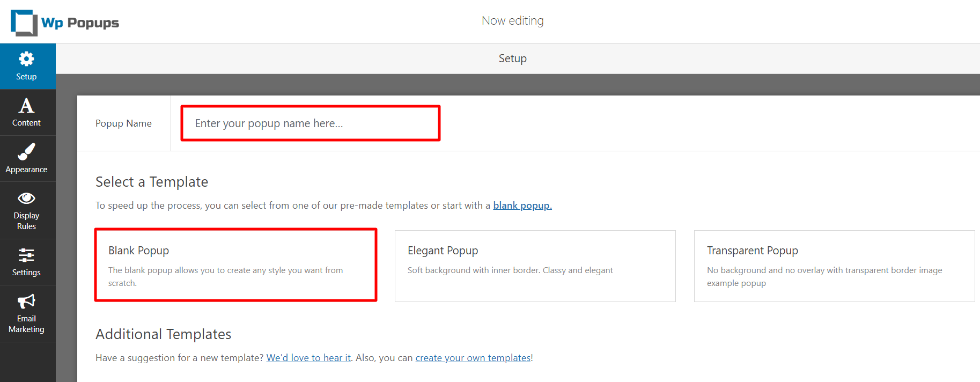Open the We'd love to hear it link
The width and height of the screenshot is (980, 382).
click(308, 358)
